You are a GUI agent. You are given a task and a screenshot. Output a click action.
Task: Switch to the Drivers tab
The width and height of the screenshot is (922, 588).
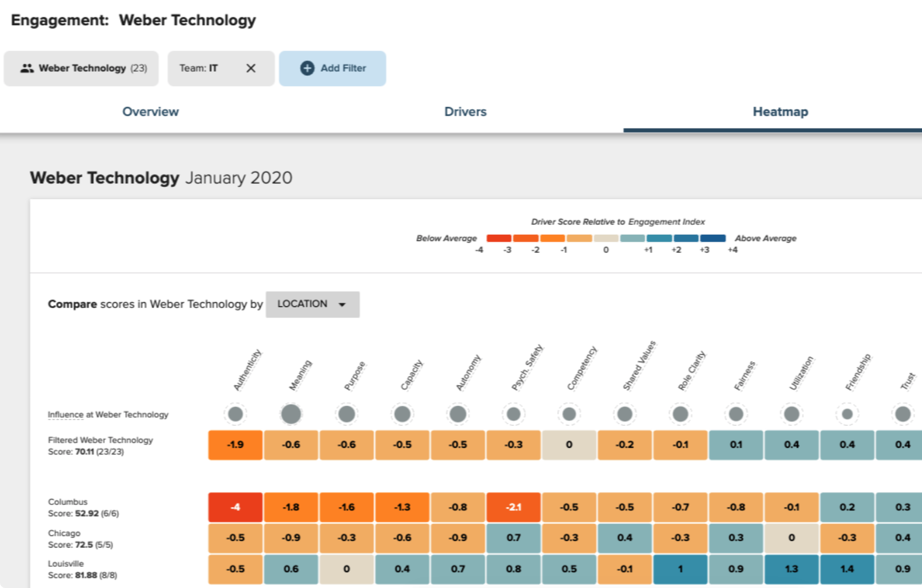pyautogui.click(x=465, y=112)
